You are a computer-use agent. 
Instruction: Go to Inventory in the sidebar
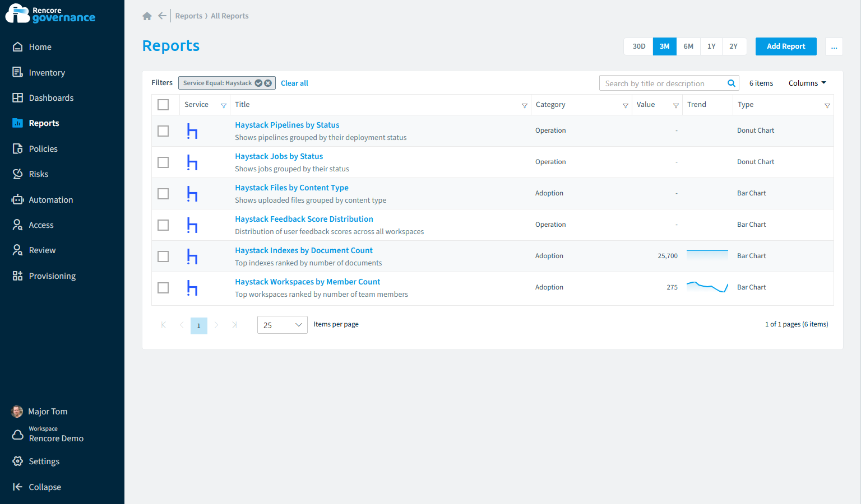[47, 73]
